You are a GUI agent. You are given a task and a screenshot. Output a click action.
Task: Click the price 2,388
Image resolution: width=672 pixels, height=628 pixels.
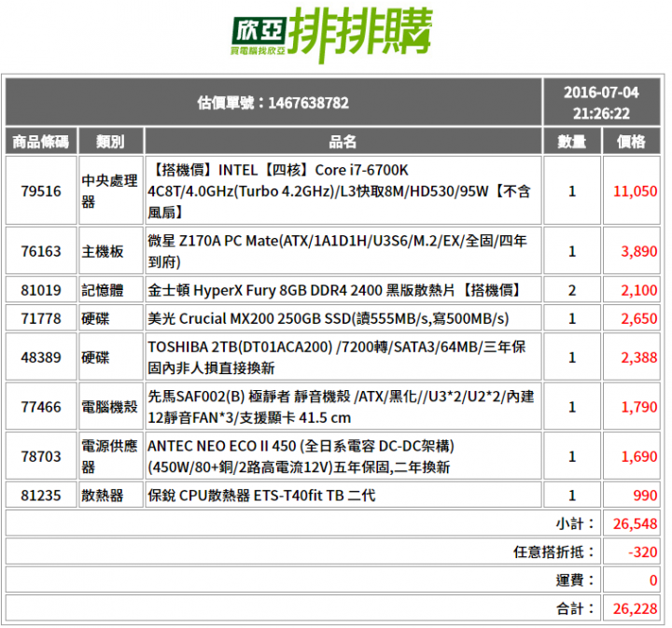(639, 357)
